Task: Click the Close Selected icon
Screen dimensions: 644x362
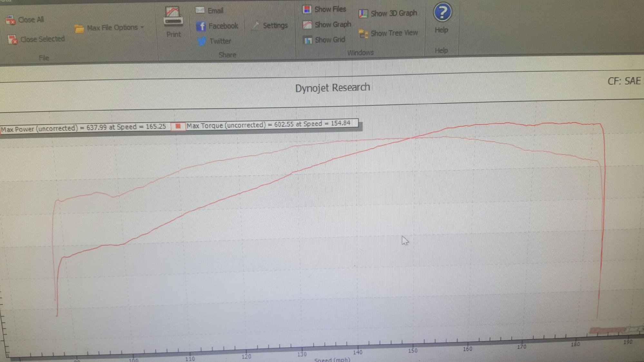Action: click(13, 40)
